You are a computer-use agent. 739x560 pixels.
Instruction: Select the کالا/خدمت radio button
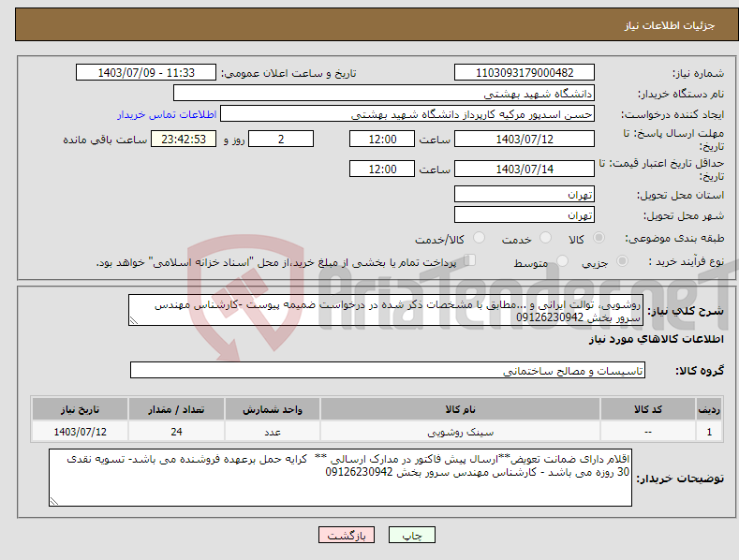479,238
